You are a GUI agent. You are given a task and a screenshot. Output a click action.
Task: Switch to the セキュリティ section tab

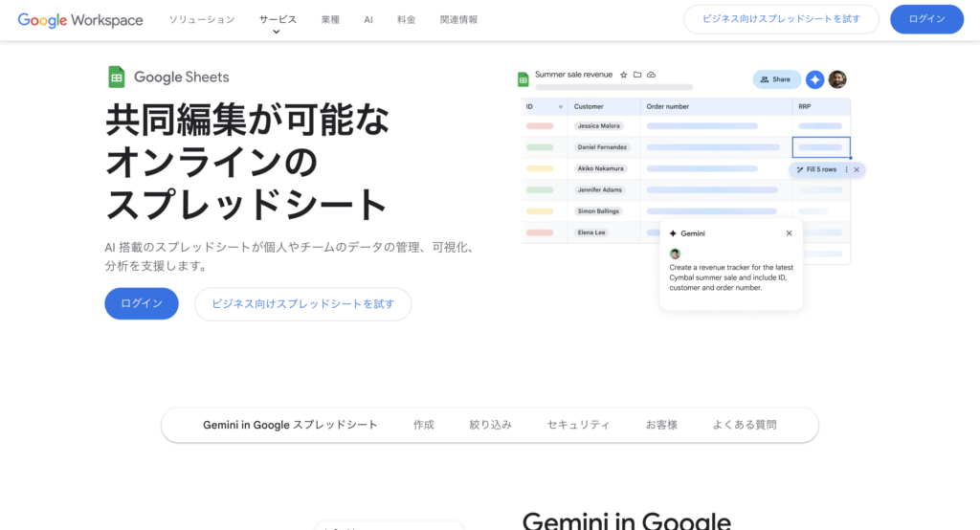tap(578, 425)
